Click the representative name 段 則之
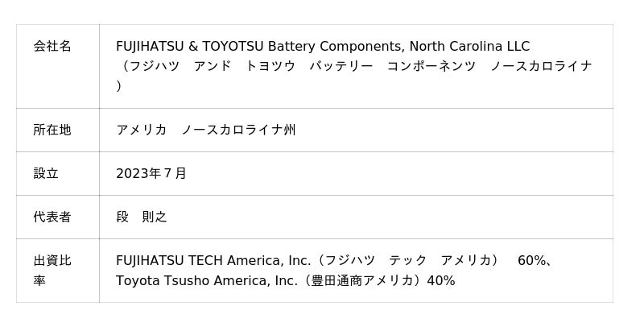 [142, 217]
